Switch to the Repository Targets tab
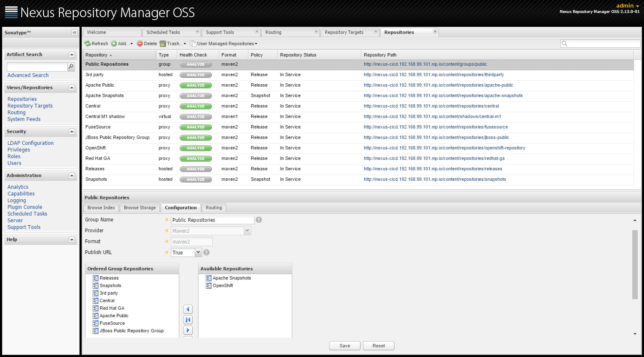This screenshot has height=357, width=644. pyautogui.click(x=344, y=32)
